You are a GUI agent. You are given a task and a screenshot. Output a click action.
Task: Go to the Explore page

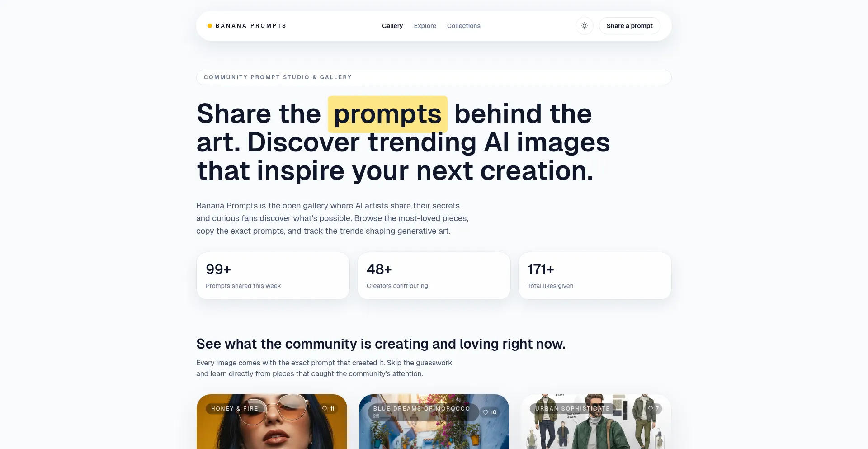click(x=425, y=26)
